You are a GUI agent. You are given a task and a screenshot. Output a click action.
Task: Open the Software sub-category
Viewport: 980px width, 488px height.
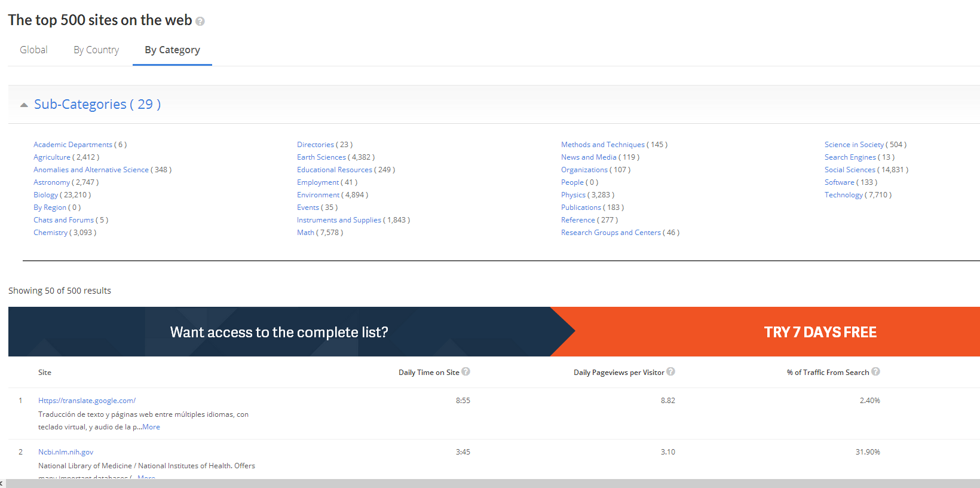pyautogui.click(x=840, y=182)
